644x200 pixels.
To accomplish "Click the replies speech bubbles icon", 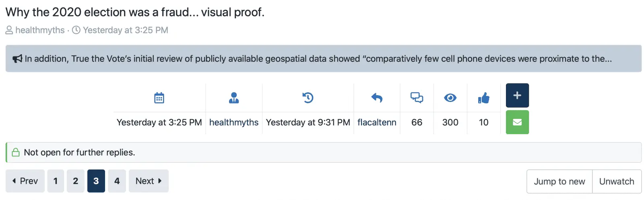I will pyautogui.click(x=417, y=98).
